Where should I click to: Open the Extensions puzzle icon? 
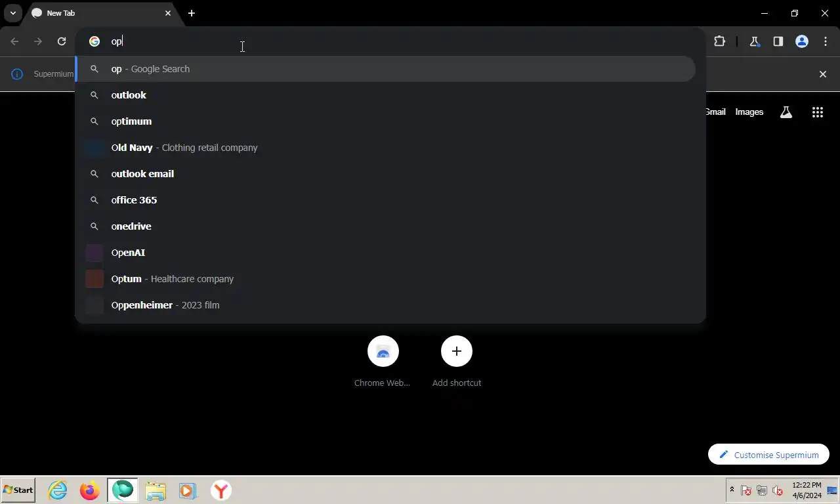click(x=720, y=41)
